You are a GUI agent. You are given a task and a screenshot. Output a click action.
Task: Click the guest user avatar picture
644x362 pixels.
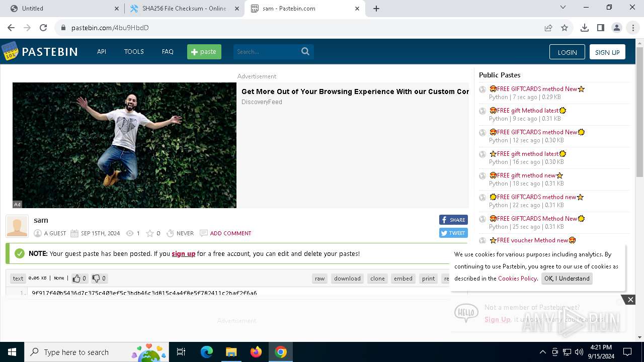pyautogui.click(x=17, y=226)
